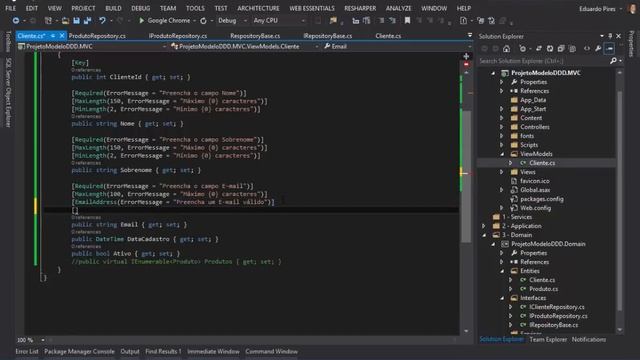This screenshot has height=360, width=640.
Task: Open the Package Manager Console tab
Action: tap(80, 351)
